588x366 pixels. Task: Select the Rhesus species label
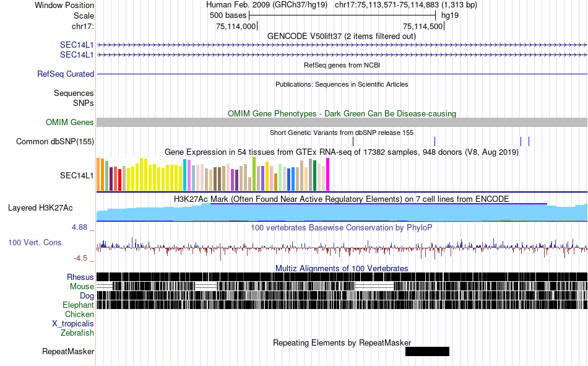(x=80, y=277)
